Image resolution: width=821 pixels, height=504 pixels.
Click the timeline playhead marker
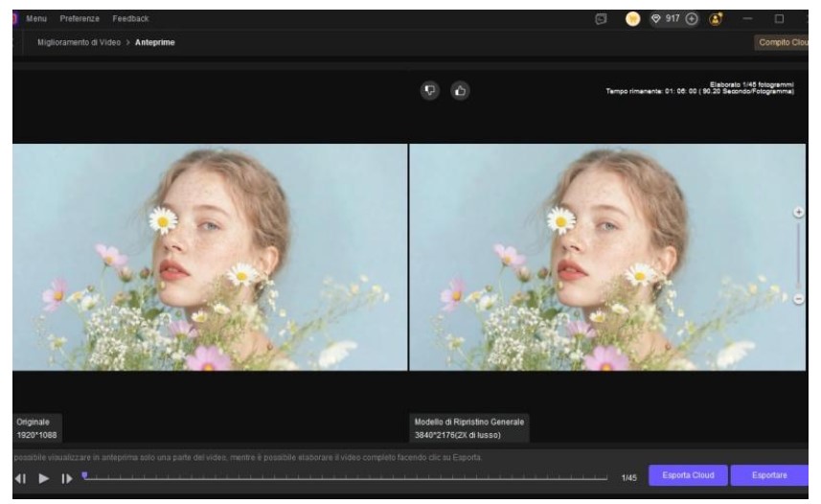[84, 475]
